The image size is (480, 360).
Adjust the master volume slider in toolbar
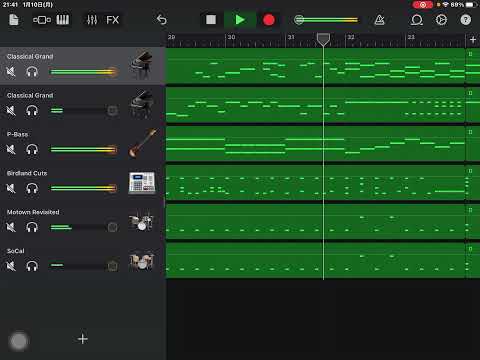pos(326,20)
